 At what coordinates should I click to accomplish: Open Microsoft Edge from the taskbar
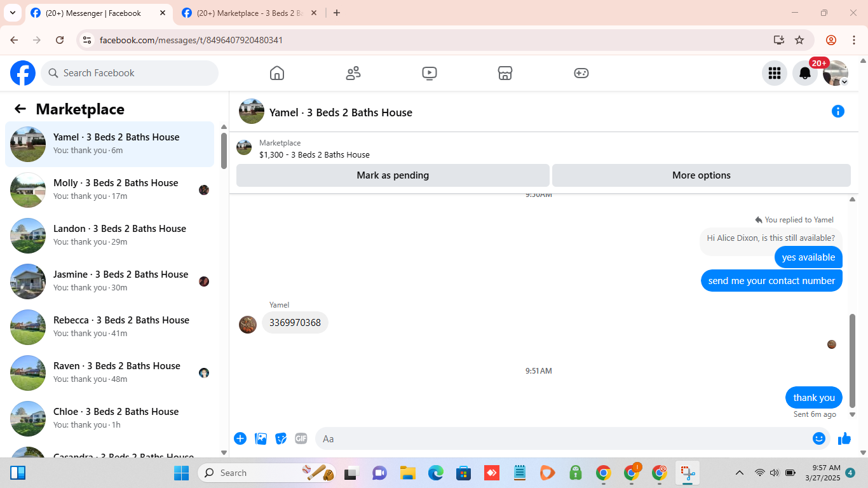tap(435, 473)
